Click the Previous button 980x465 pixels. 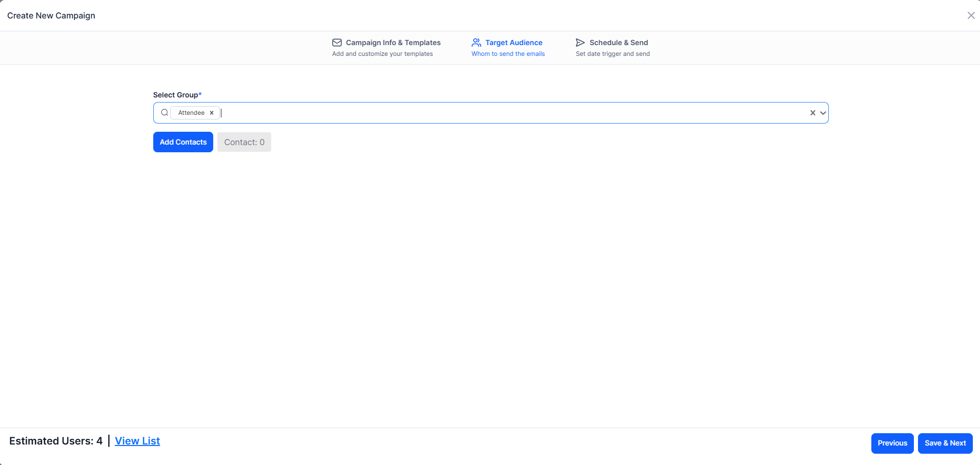tap(892, 443)
